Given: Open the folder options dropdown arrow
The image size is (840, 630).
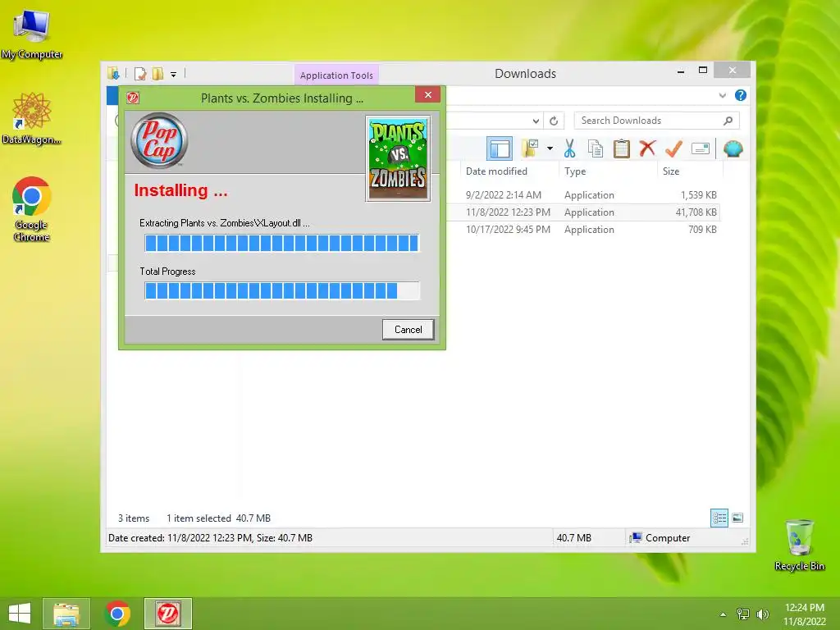Looking at the screenshot, I should (550, 148).
